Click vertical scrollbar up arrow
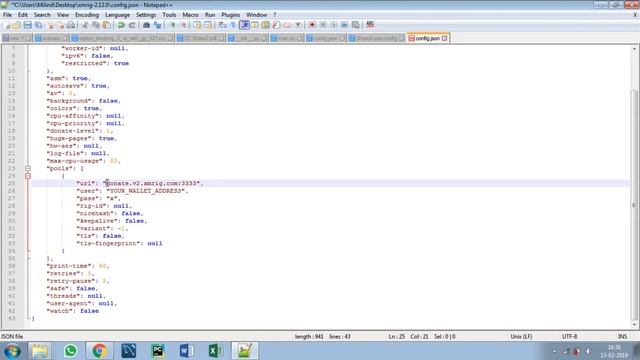 click(x=634, y=49)
